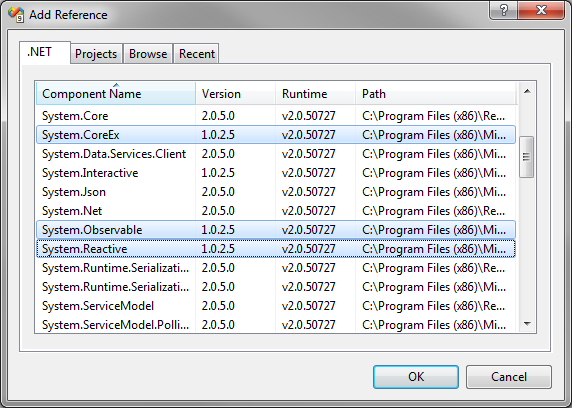572x408 pixels.
Task: Sort by Runtime column header
Action: coord(316,94)
